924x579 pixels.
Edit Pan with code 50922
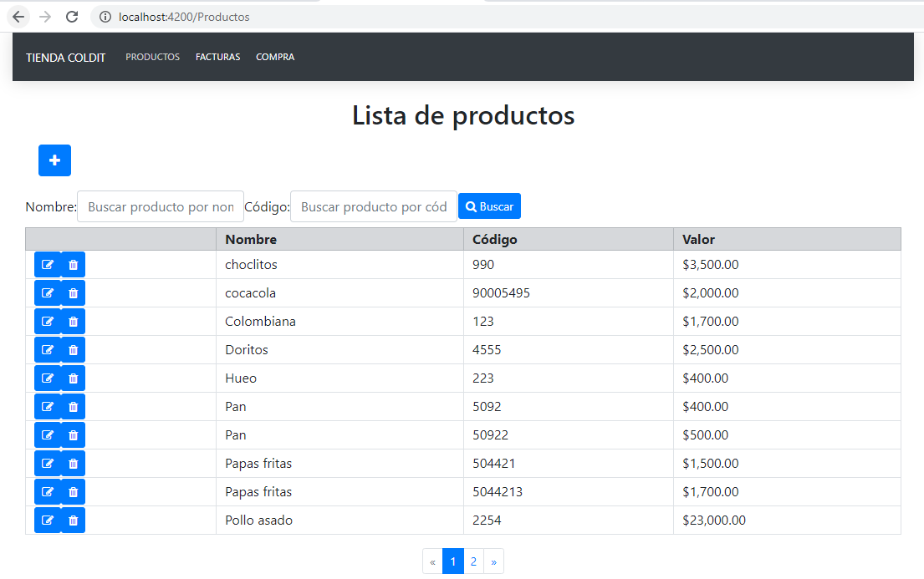[x=48, y=435]
